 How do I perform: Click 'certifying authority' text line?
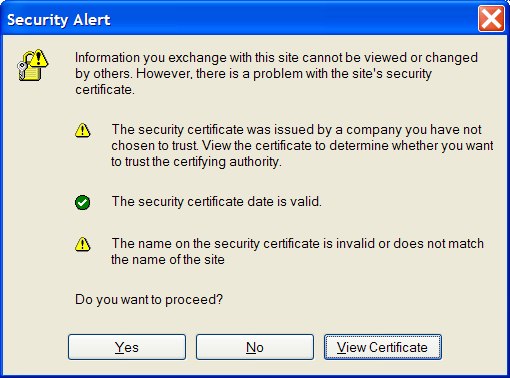[196, 162]
